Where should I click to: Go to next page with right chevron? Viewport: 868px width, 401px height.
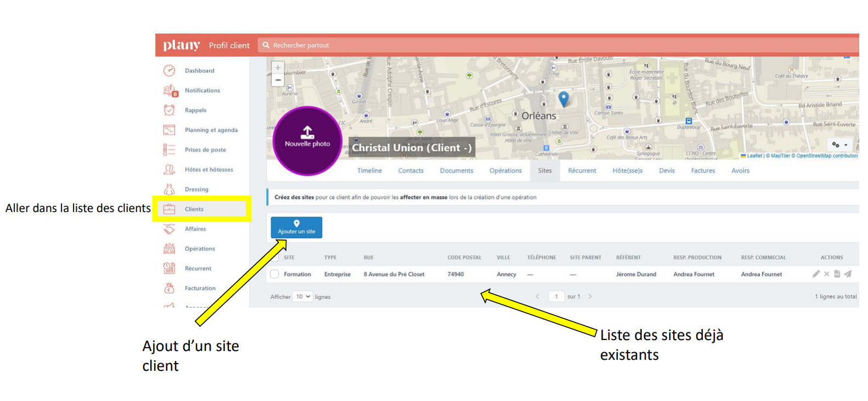tap(590, 297)
